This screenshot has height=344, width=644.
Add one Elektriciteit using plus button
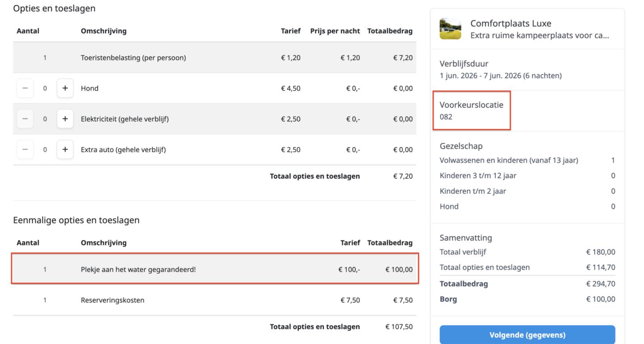coord(65,119)
